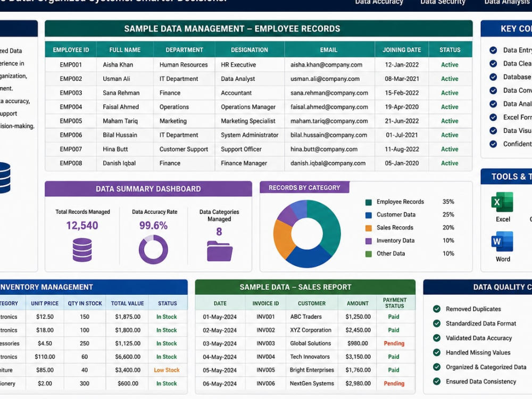Click blue check icon beside Excel Formulas item
Image resolution: width=532 pixels, height=399 pixels.
tap(493, 118)
